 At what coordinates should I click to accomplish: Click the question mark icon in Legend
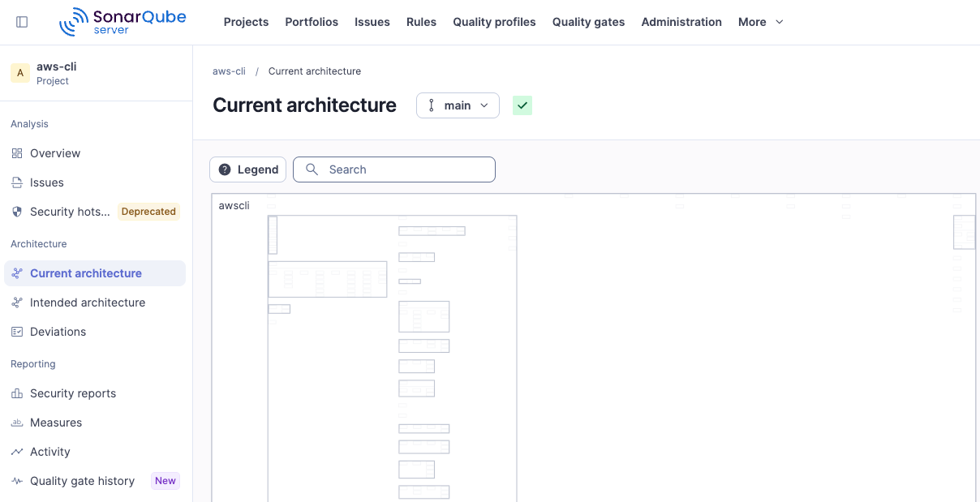coord(225,169)
